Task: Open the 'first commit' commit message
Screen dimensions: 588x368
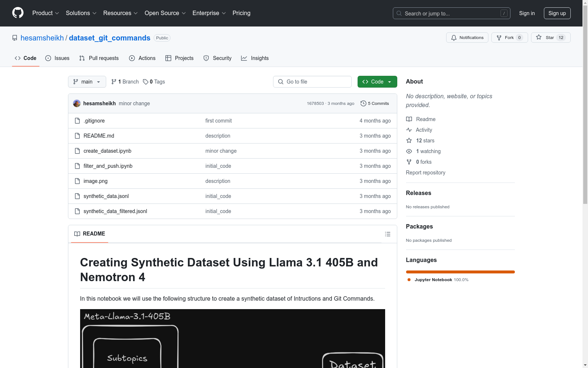Action: [219, 121]
